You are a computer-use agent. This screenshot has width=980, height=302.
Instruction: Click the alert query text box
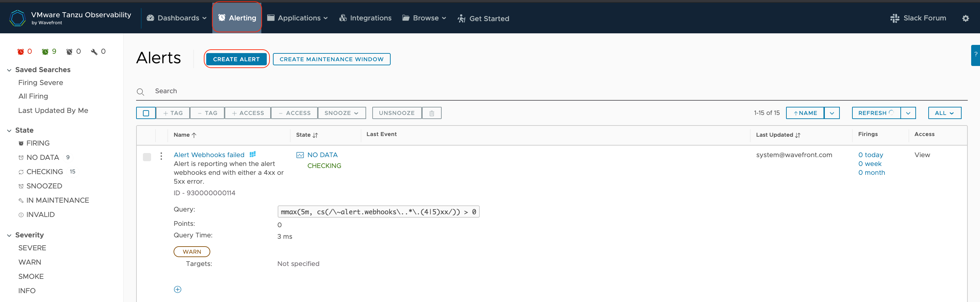click(x=378, y=212)
